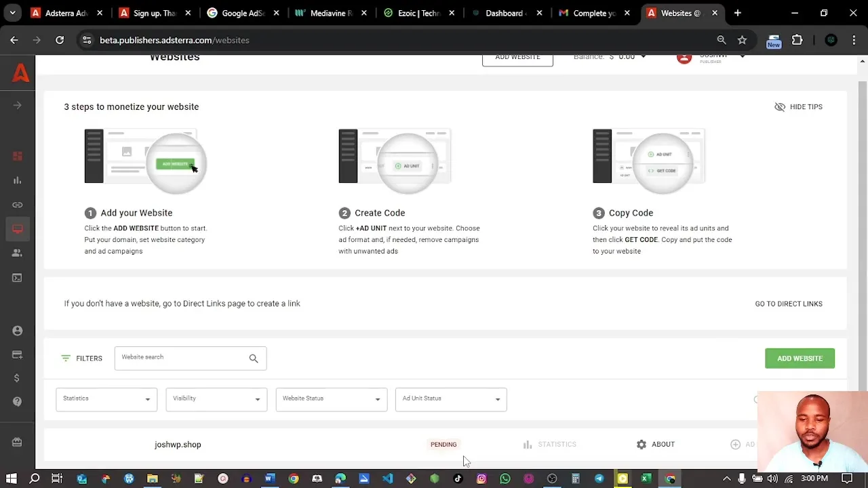The width and height of the screenshot is (868, 488).
Task: Open the Website Status dropdown
Action: coord(332,399)
